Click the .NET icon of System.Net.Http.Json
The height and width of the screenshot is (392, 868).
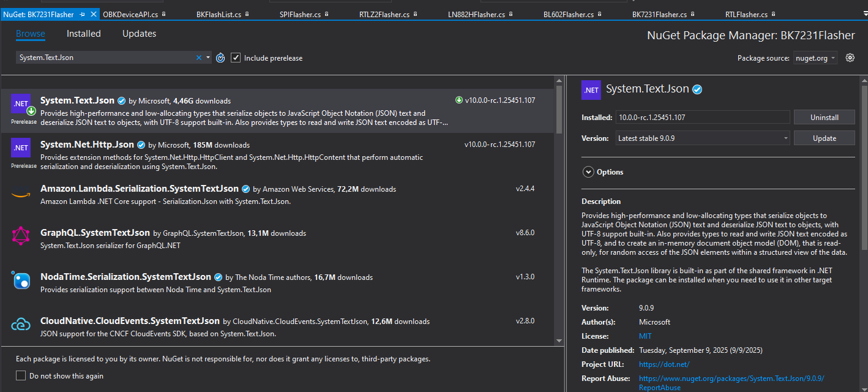21,148
